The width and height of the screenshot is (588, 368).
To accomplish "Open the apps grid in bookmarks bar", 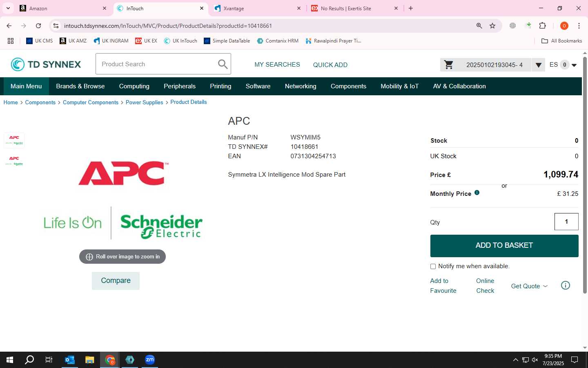I will click(11, 41).
